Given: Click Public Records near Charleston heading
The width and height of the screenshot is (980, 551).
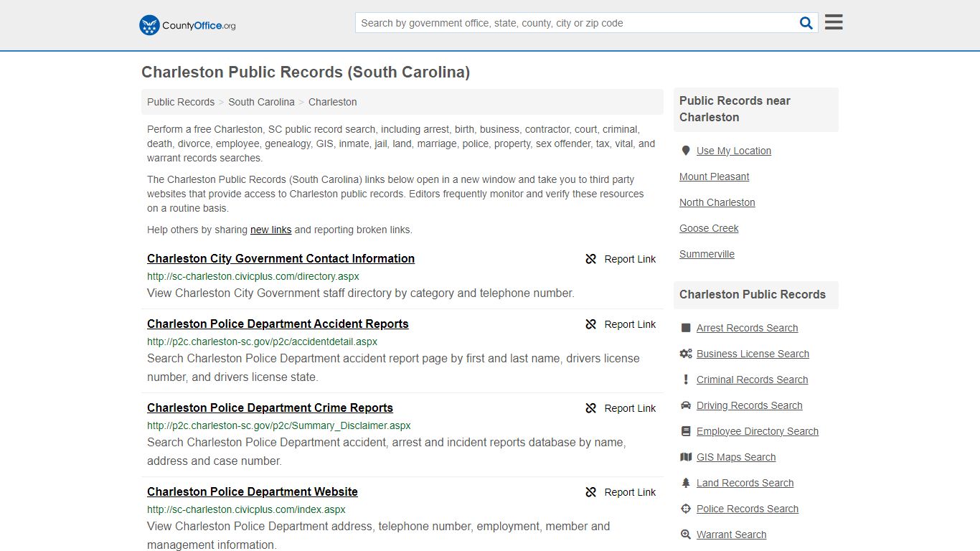Looking at the screenshot, I should (735, 109).
